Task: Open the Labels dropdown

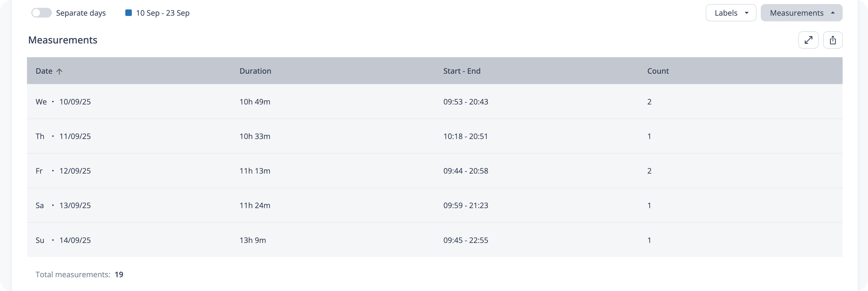Action: (x=731, y=13)
